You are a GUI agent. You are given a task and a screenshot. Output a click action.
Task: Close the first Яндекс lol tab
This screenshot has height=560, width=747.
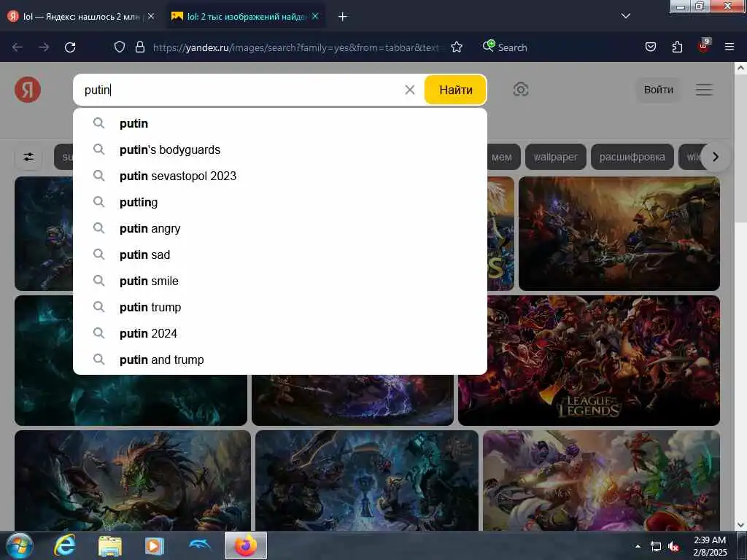(x=151, y=16)
